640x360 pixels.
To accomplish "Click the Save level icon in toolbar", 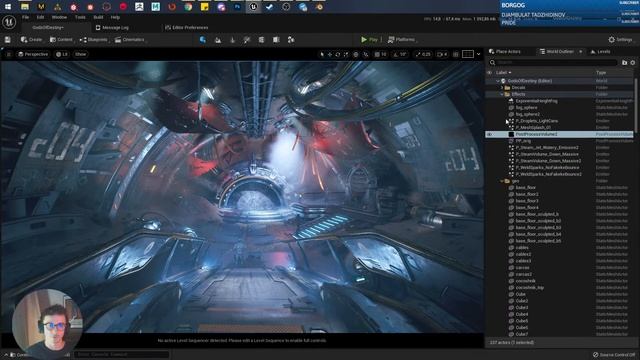I will click(x=8, y=40).
